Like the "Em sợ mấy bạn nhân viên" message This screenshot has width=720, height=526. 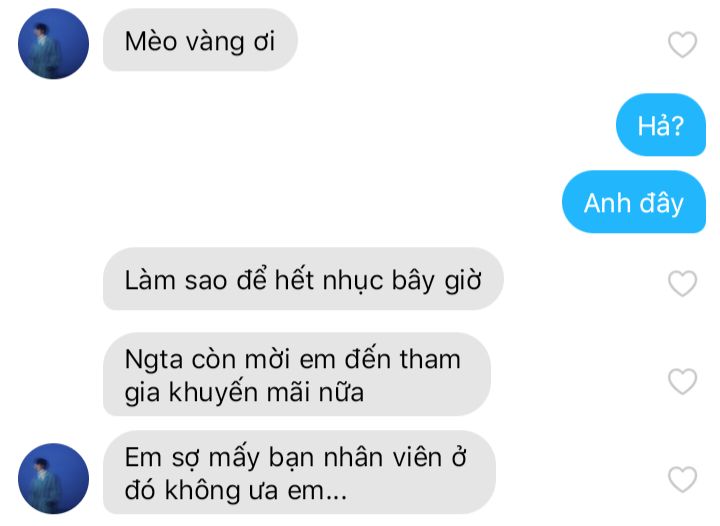[x=682, y=479]
